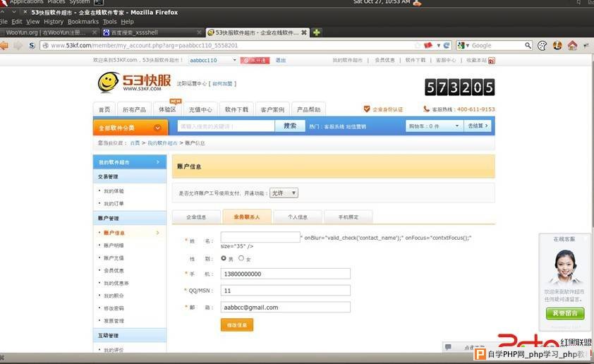The width and height of the screenshot is (594, 364).
Task: Click the orange 修改信息 submit button
Action: [x=237, y=325]
